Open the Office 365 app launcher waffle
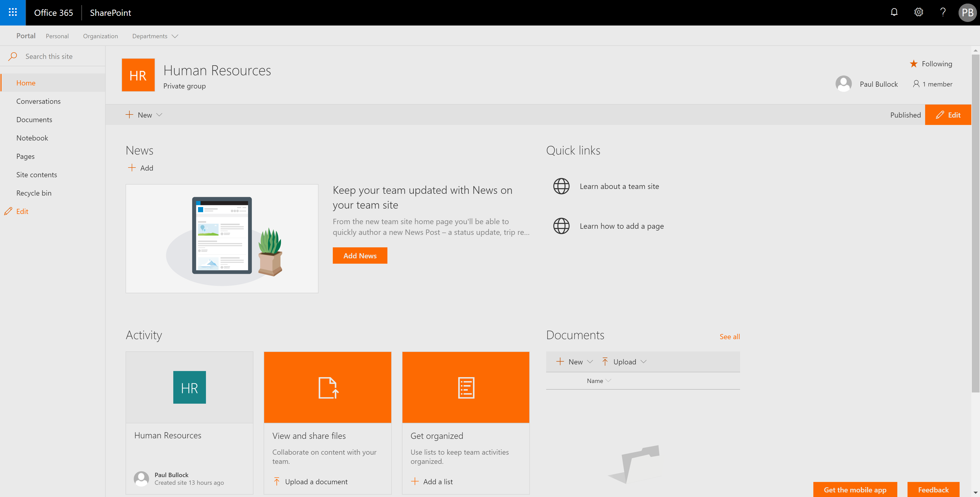980x497 pixels. (x=13, y=12)
